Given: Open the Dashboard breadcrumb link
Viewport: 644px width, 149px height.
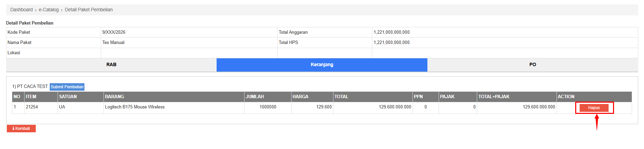Looking at the screenshot, I should [21, 10].
